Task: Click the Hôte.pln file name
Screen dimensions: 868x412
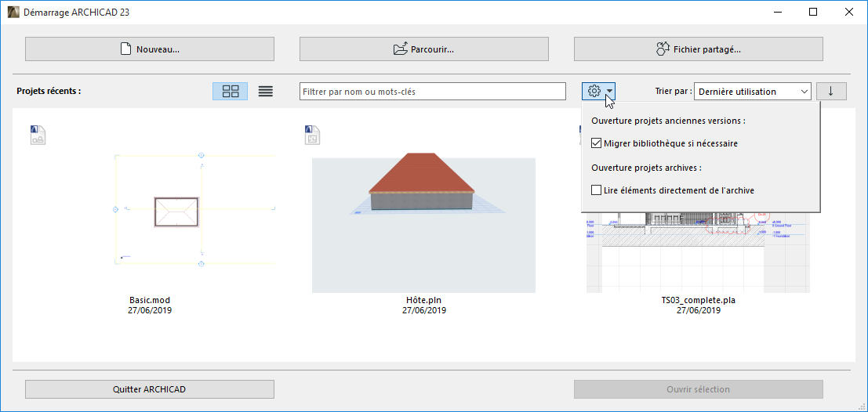Action: [424, 300]
